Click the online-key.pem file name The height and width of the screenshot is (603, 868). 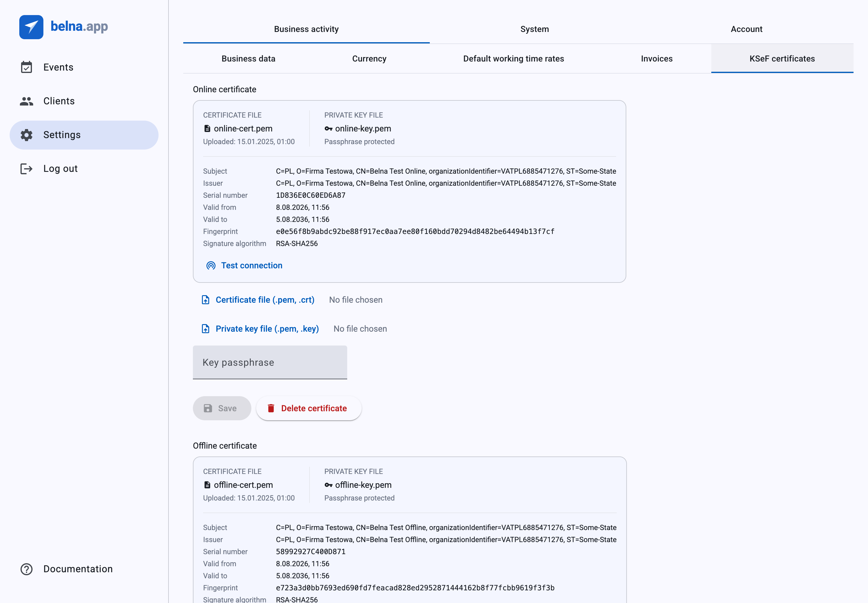pyautogui.click(x=363, y=128)
